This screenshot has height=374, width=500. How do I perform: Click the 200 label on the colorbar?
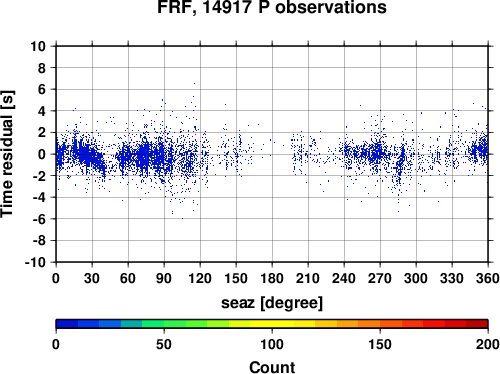[x=488, y=344]
